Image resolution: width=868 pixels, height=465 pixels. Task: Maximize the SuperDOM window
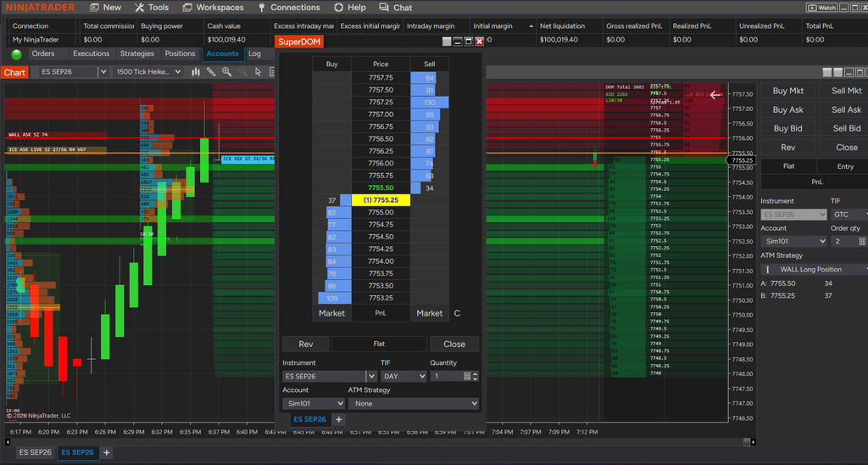pos(468,42)
